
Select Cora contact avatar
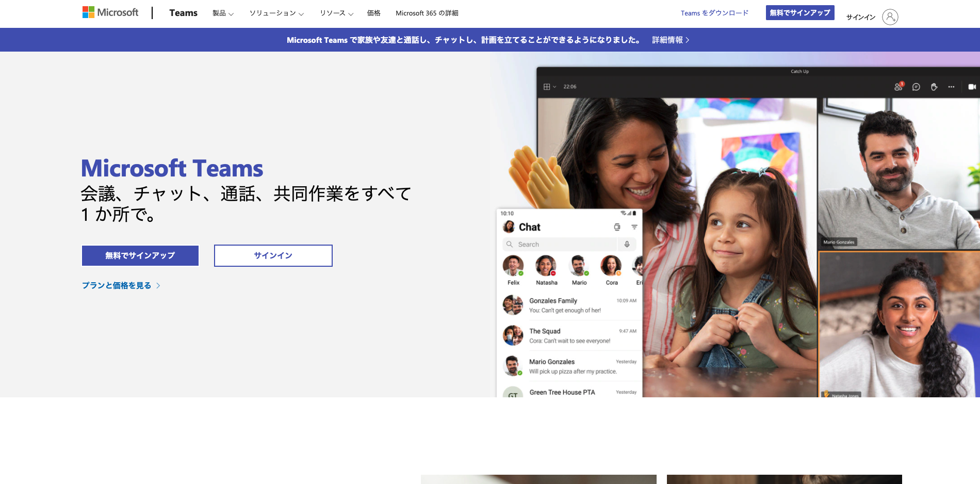(x=611, y=266)
